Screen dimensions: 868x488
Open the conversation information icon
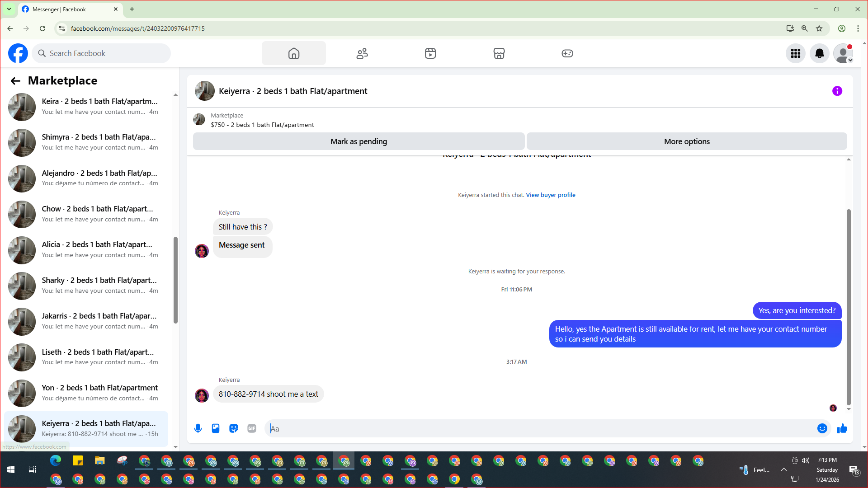[x=837, y=91]
